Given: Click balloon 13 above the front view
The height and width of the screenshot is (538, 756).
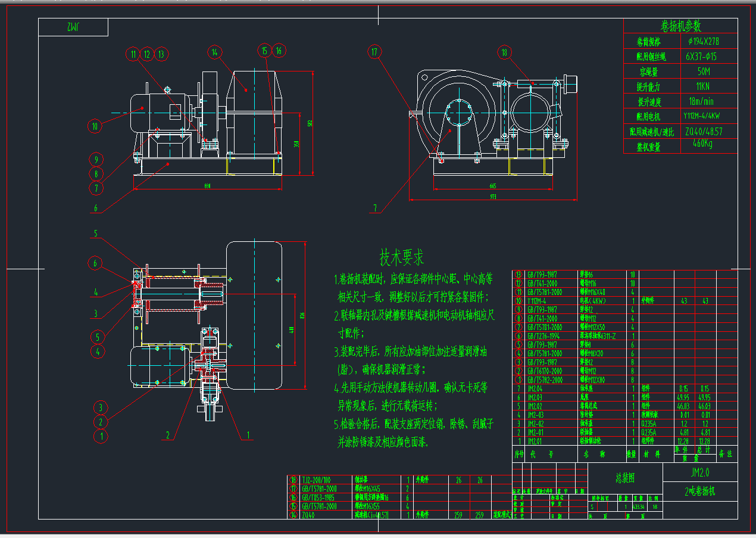Looking at the screenshot, I should coord(161,54).
